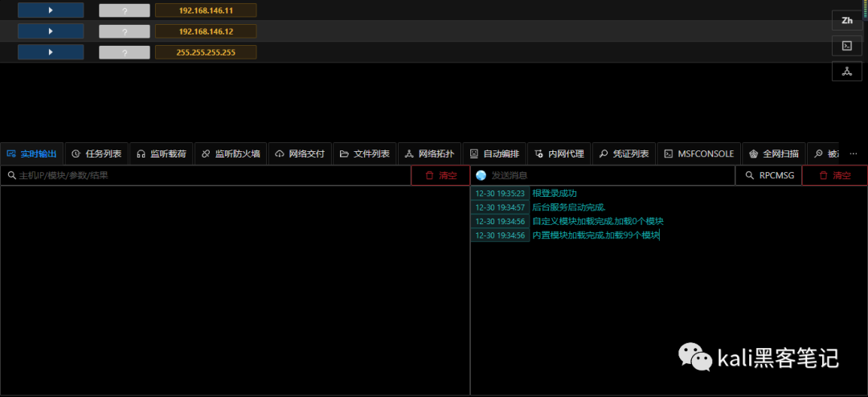The height and width of the screenshot is (397, 868).
Task: Click the IP label 192.168.146.12
Action: click(x=206, y=31)
